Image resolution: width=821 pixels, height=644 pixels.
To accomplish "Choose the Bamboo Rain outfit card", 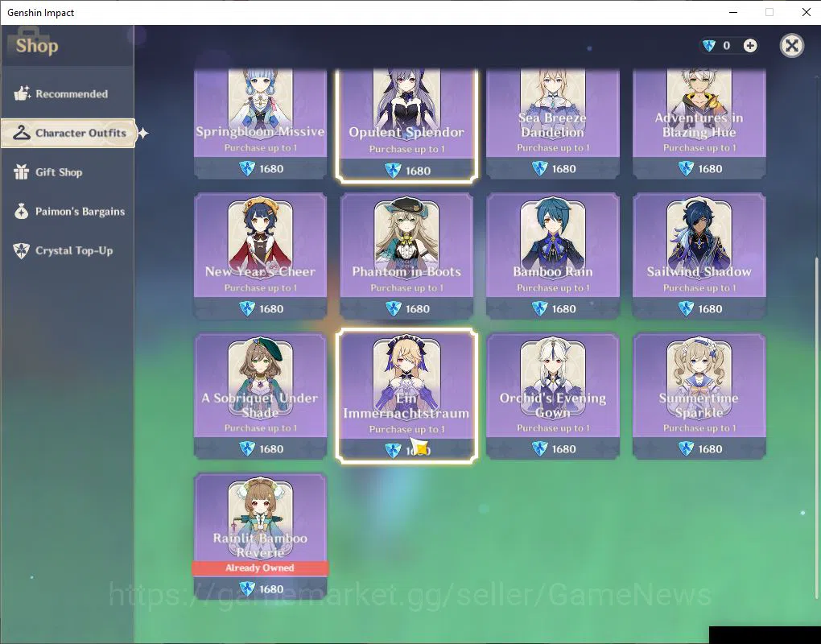I will pyautogui.click(x=553, y=256).
